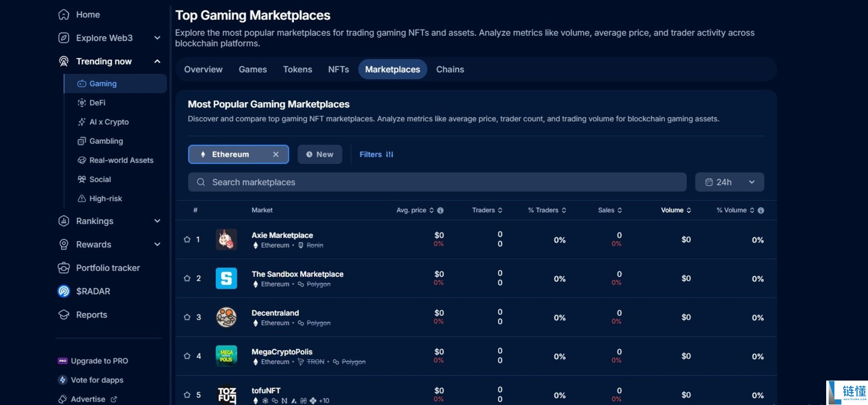Favorite tofuNFT with the star
The image size is (868, 405).
(187, 395)
